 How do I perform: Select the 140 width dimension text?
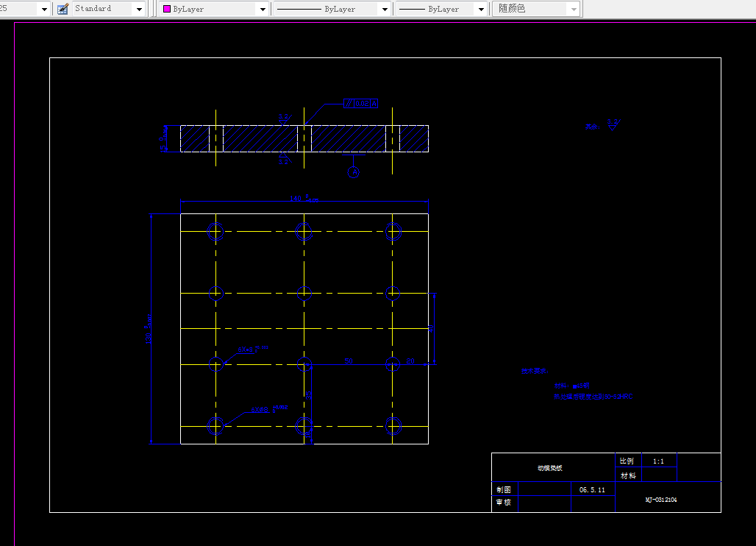(x=304, y=198)
